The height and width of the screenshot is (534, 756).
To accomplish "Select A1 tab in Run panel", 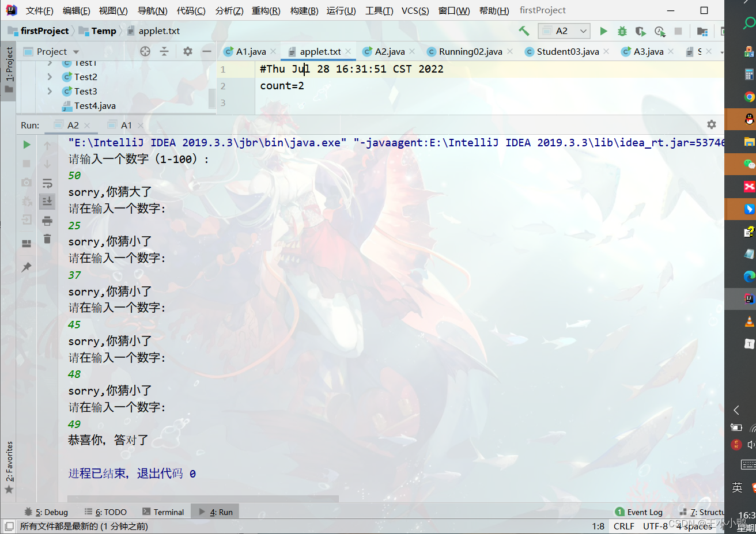I will click(126, 125).
